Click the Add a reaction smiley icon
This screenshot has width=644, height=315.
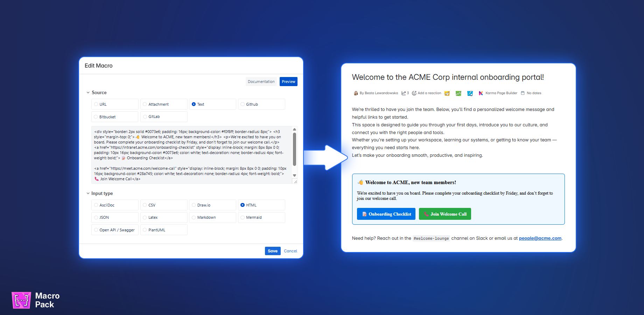pyautogui.click(x=414, y=93)
